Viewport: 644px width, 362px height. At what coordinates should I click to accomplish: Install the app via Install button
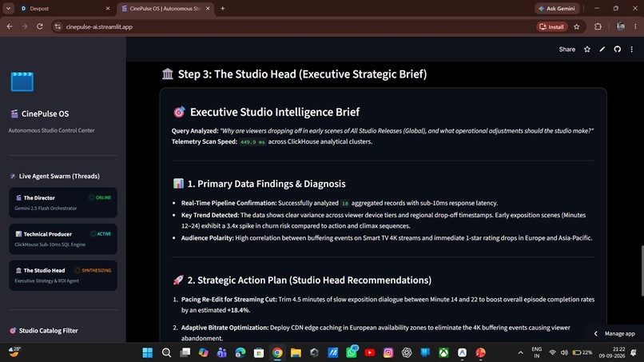pos(552,26)
